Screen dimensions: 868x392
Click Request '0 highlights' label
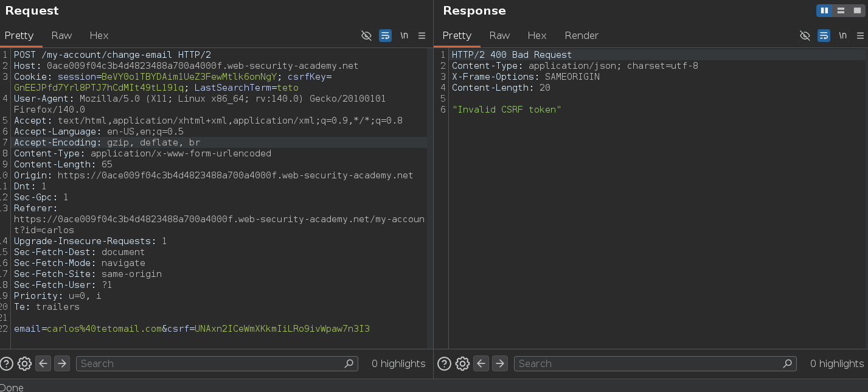pos(398,363)
